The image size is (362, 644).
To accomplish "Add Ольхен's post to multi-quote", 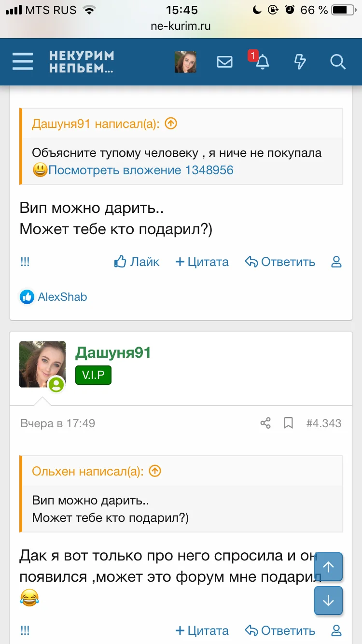I will [202, 262].
